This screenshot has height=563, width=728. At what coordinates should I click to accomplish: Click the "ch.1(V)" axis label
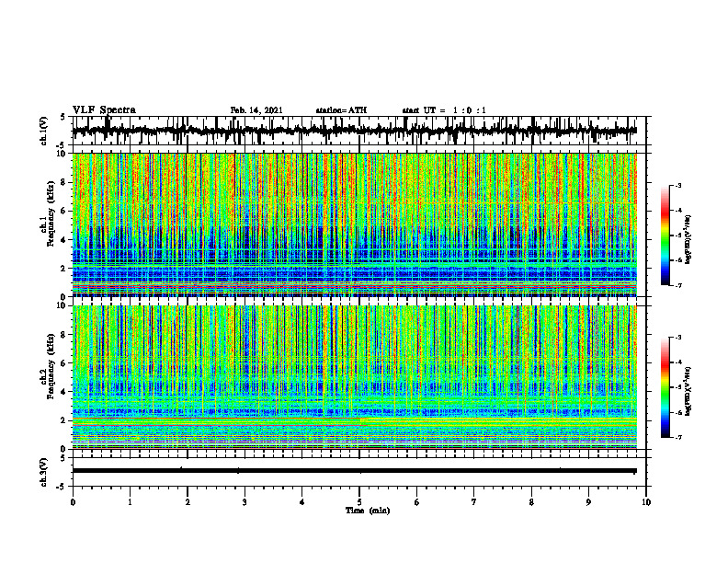[44, 131]
